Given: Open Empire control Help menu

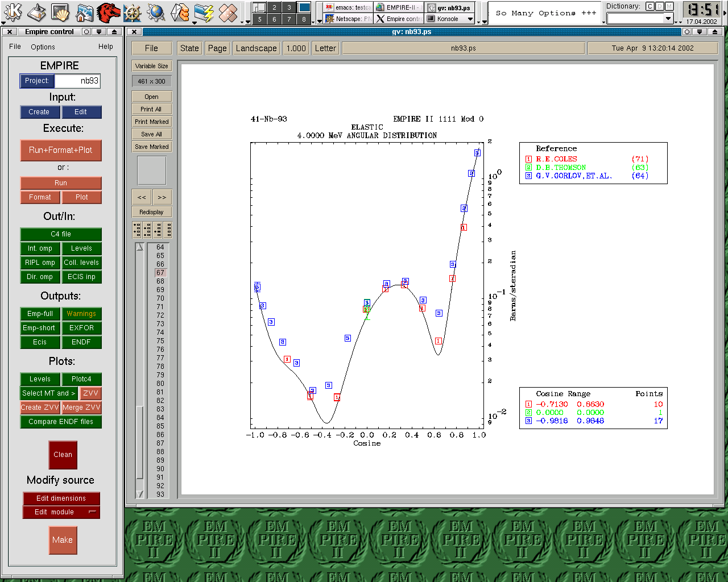Looking at the screenshot, I should coord(106,47).
